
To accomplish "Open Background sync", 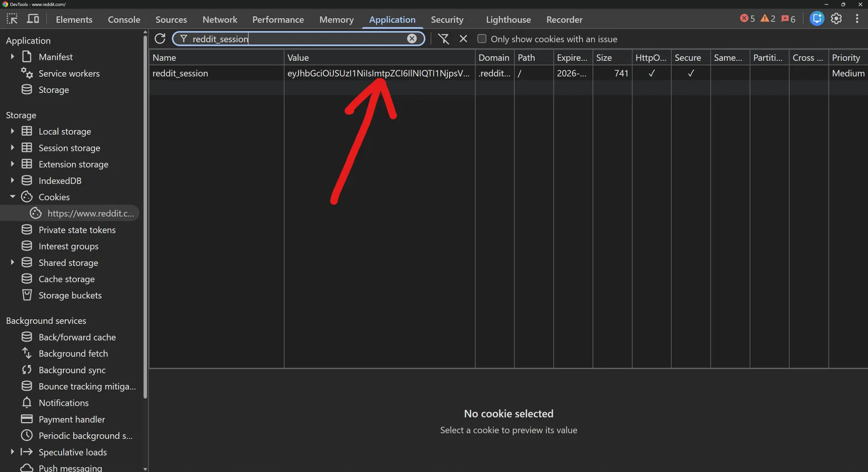I will (72, 370).
